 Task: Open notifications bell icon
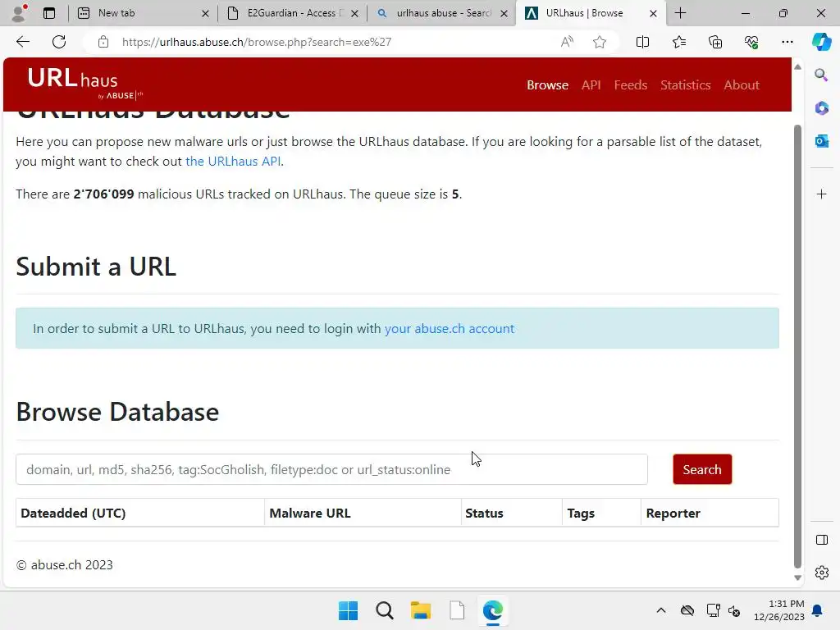click(x=818, y=610)
